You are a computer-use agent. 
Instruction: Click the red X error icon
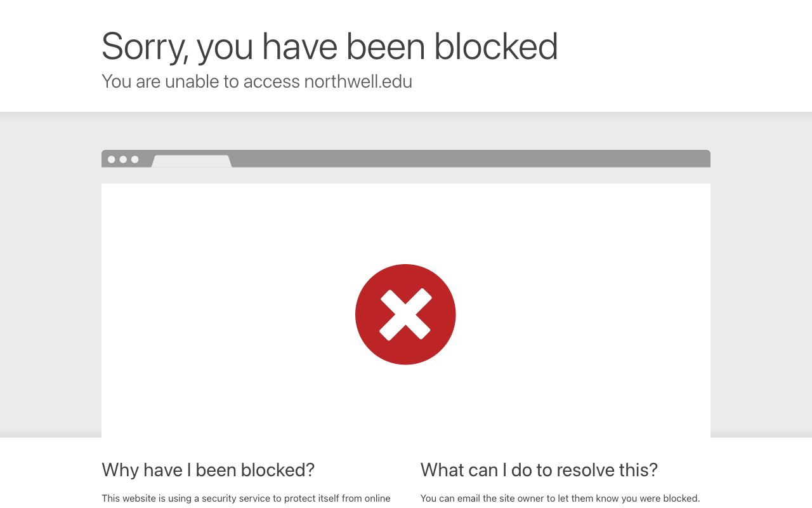[x=405, y=314]
